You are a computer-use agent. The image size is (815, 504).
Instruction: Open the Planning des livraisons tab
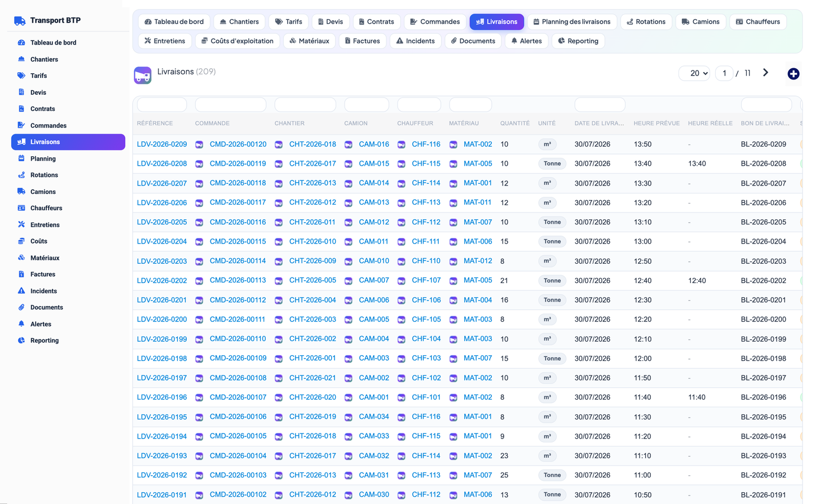click(x=572, y=22)
